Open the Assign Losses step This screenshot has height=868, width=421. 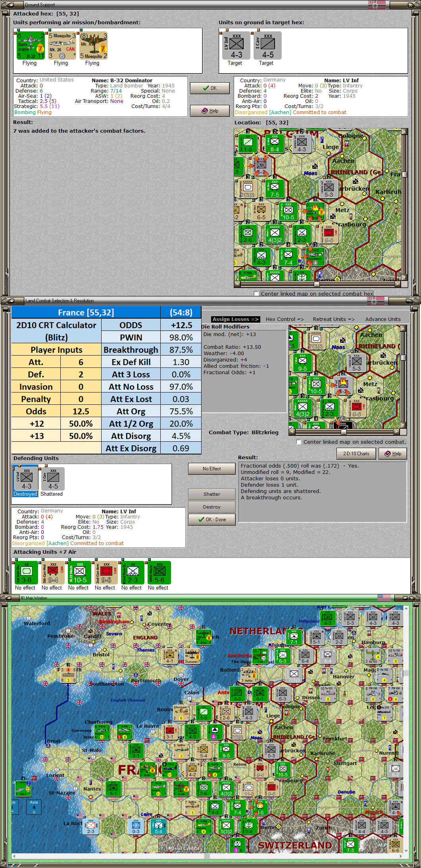coord(235,319)
